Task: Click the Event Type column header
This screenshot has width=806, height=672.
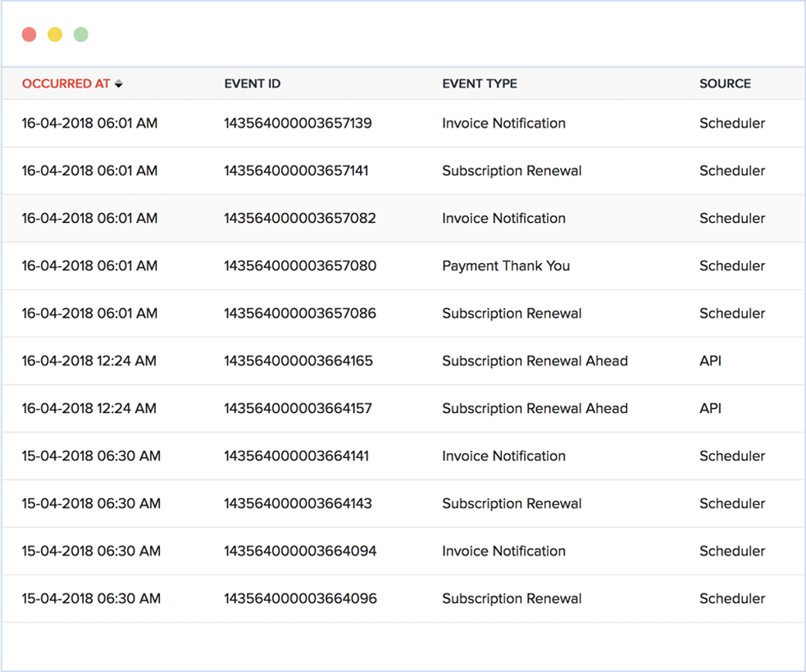Action: click(x=479, y=84)
